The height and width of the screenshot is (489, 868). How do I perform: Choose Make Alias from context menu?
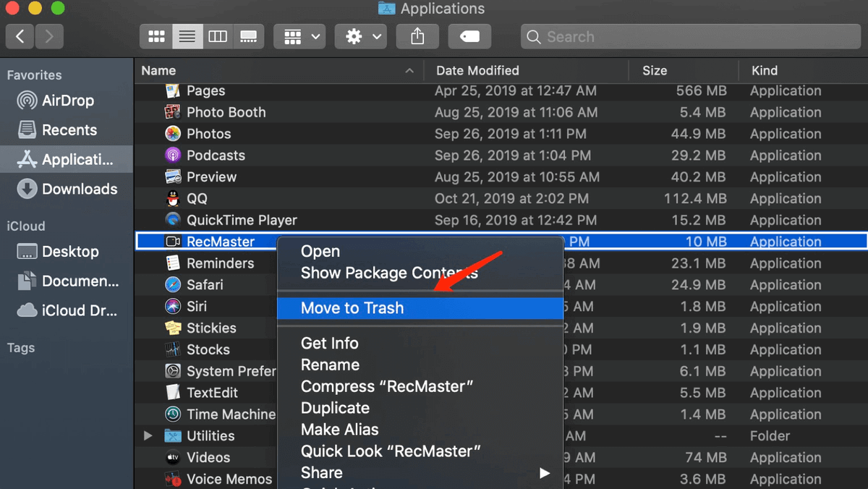tap(420, 430)
